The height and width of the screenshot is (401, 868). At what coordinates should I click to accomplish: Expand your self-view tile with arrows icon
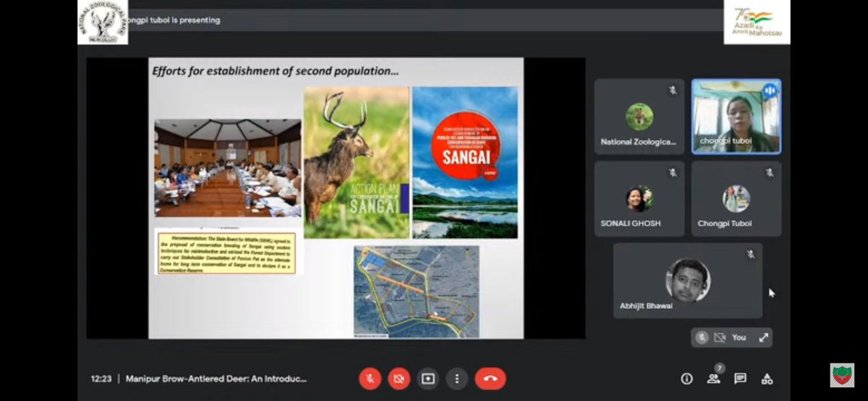763,337
